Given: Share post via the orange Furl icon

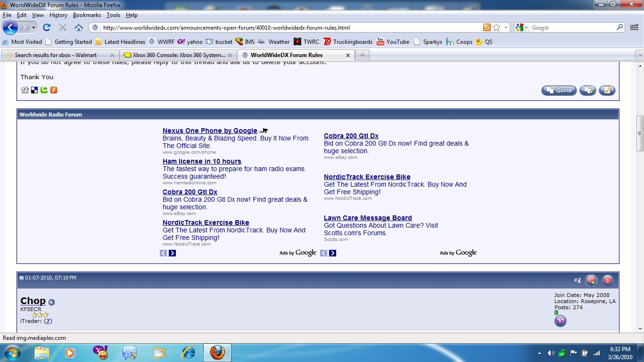Looking at the screenshot, I should [54, 90].
